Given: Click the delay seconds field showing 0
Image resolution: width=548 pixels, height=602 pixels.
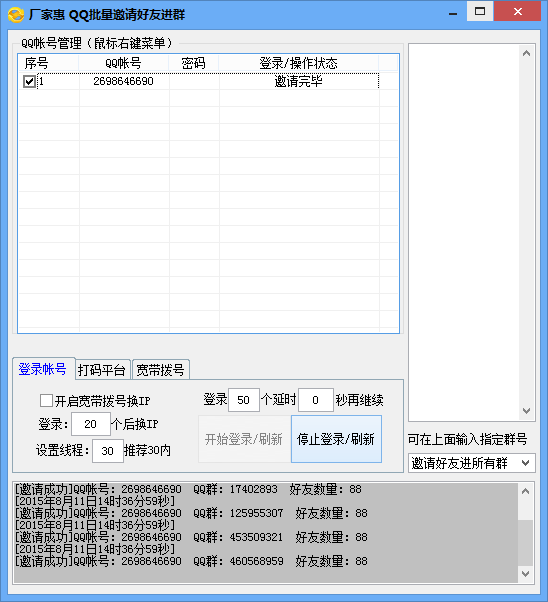Looking at the screenshot, I should 315,400.
